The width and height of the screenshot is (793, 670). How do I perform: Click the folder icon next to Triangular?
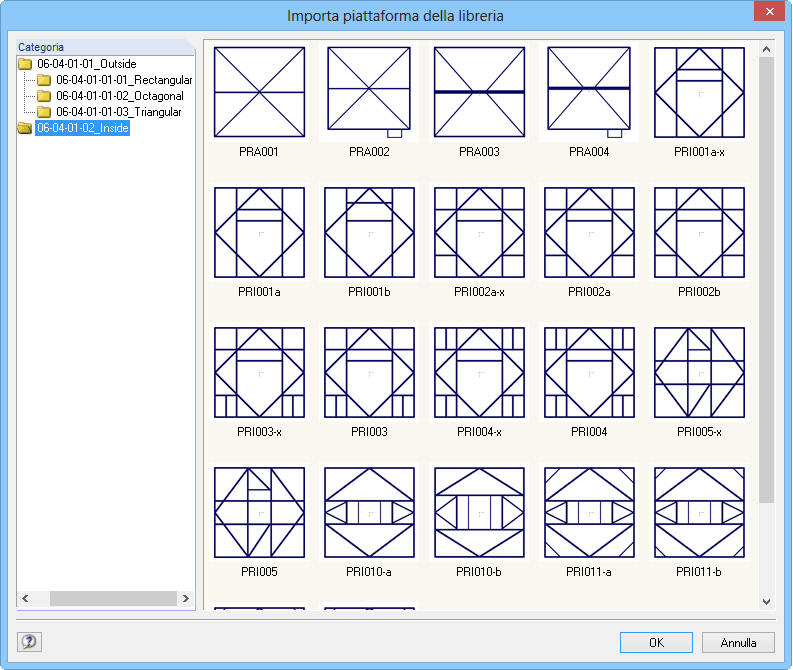pos(44,112)
